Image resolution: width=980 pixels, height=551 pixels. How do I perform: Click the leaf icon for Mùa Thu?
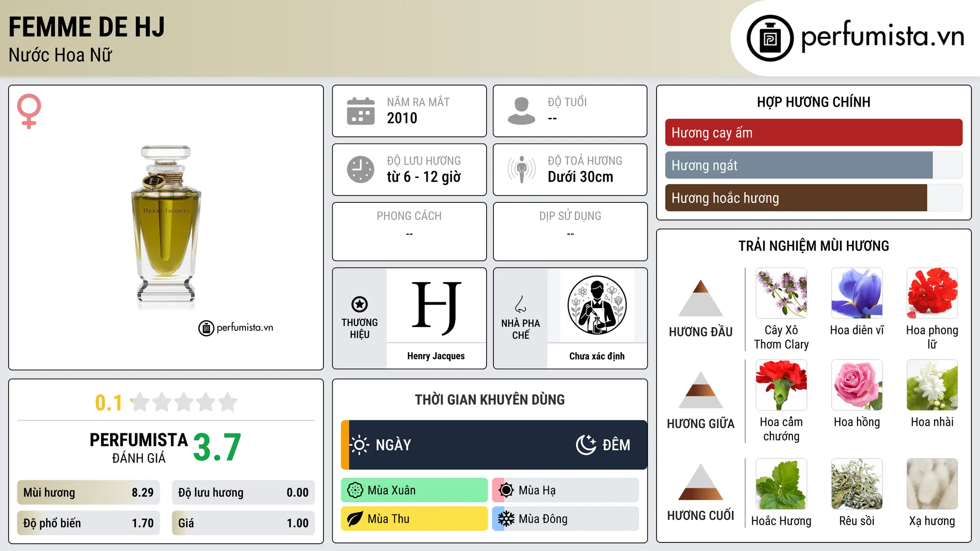355,519
